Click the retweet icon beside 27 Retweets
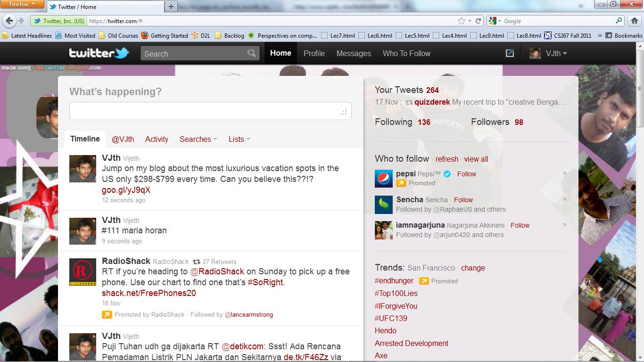Viewport: 644px width, 362px height. [197, 262]
